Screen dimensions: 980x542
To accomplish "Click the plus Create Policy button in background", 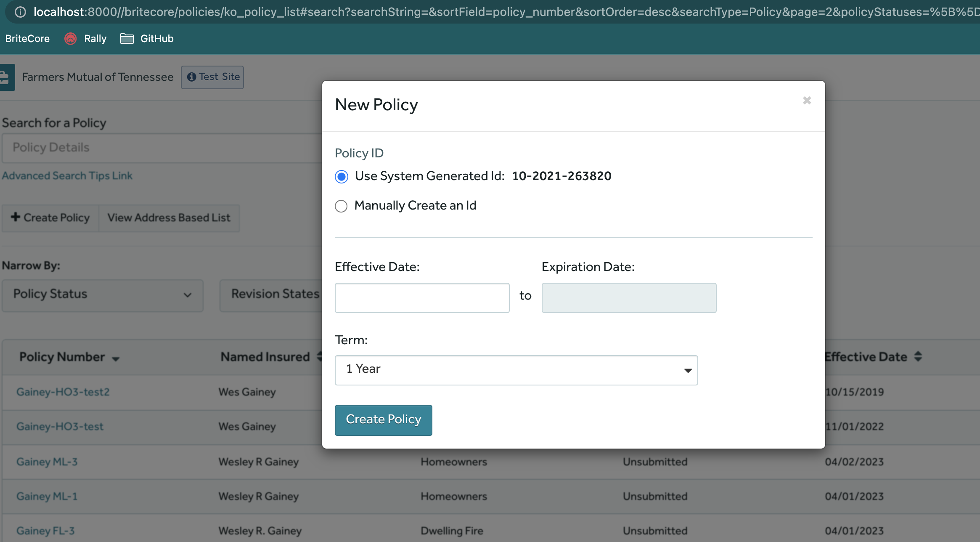I will click(50, 218).
